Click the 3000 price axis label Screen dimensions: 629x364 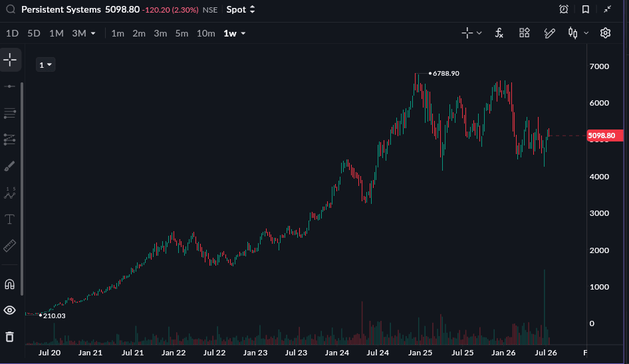point(599,213)
